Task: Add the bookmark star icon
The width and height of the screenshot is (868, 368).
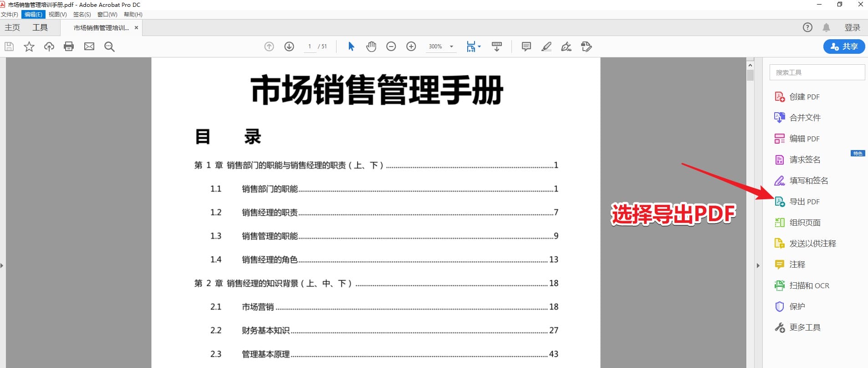Action: click(29, 47)
